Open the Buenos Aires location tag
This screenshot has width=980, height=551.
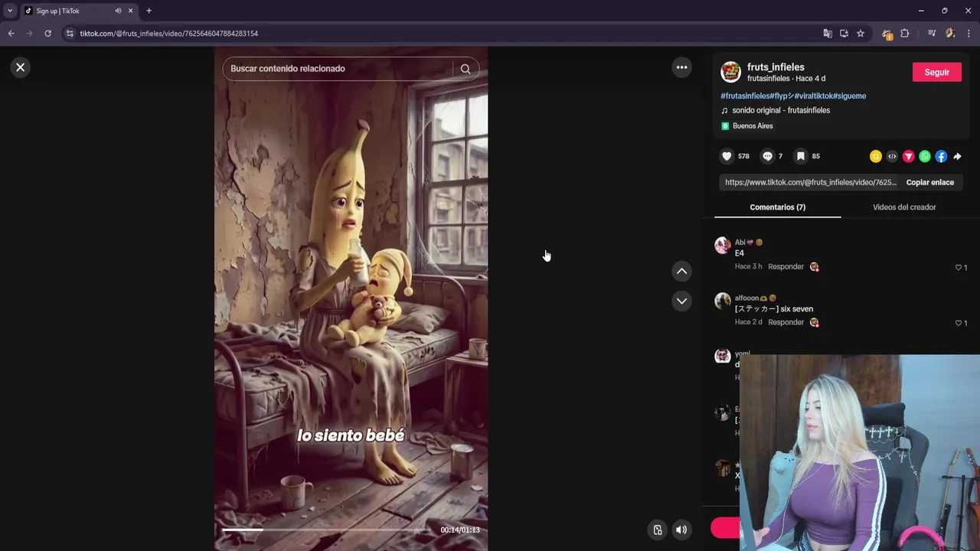click(753, 126)
